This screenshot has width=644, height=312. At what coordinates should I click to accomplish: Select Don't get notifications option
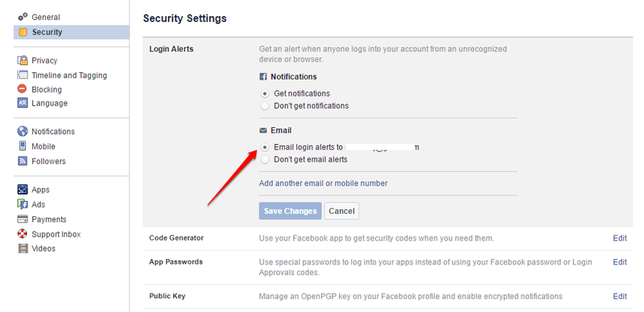(x=265, y=106)
